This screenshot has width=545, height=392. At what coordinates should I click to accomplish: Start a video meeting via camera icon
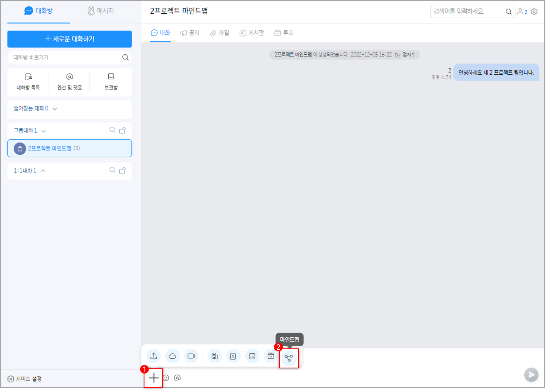click(x=191, y=356)
